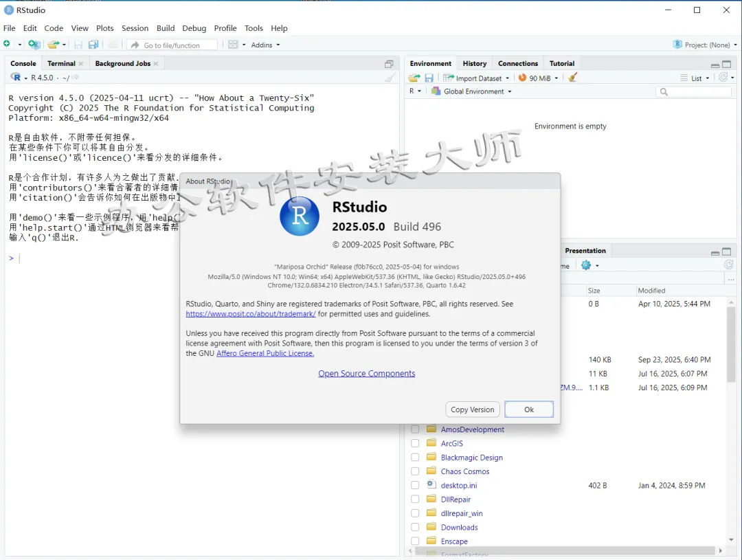Click the Workspace Panes grid icon
This screenshot has height=560, width=742.
click(x=233, y=45)
